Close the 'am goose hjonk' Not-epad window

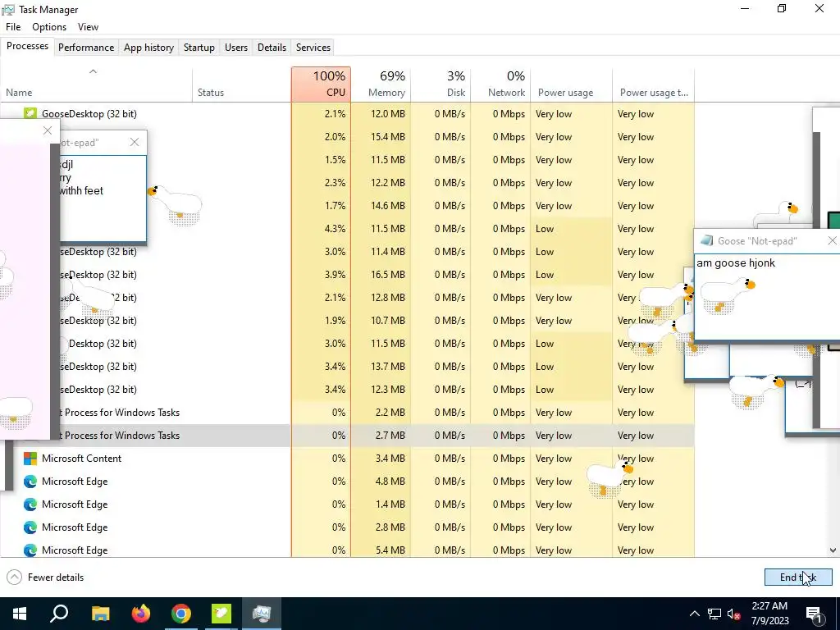pyautogui.click(x=832, y=241)
